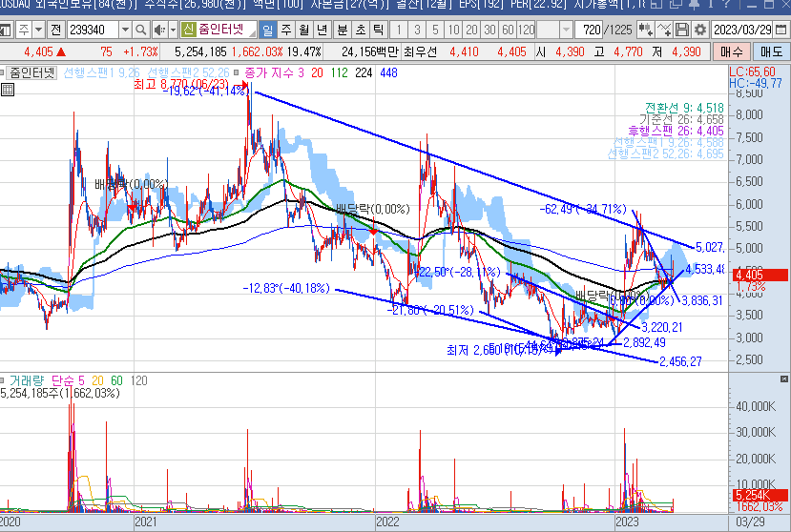Click the 단순 5 volume average label
This screenshot has width=791, height=532.
(68, 380)
